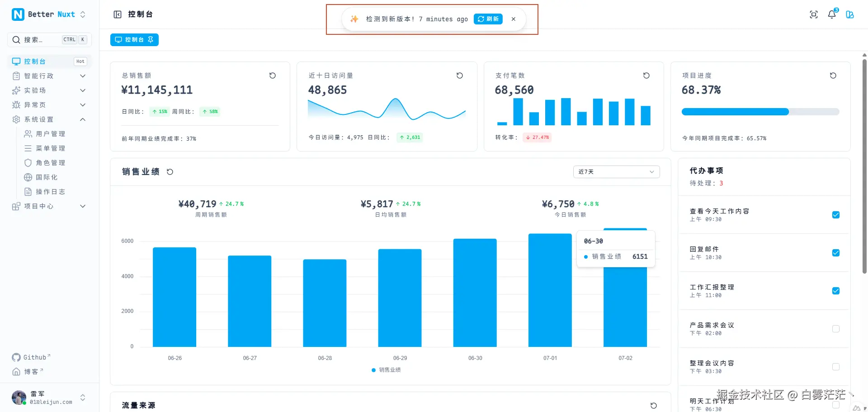
Task: Click the 角色管理 shield icon
Action: pos(28,163)
